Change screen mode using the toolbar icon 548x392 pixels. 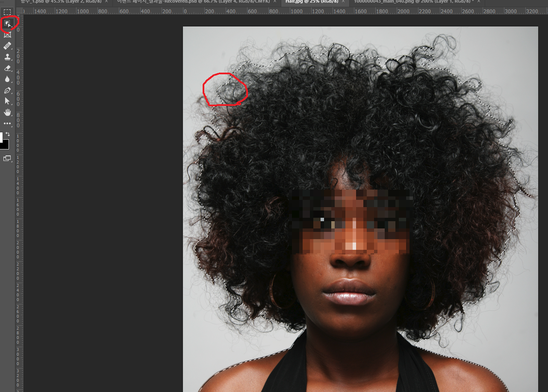pyautogui.click(x=7, y=158)
